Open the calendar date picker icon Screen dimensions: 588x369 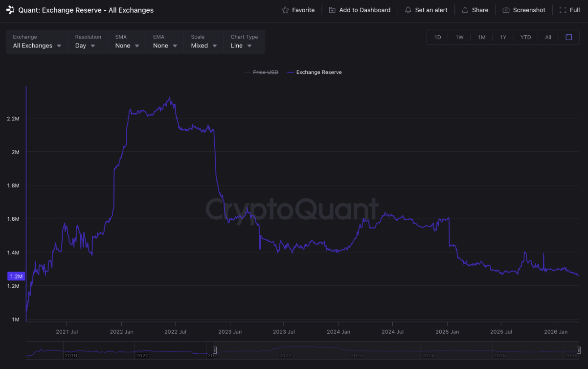click(569, 37)
